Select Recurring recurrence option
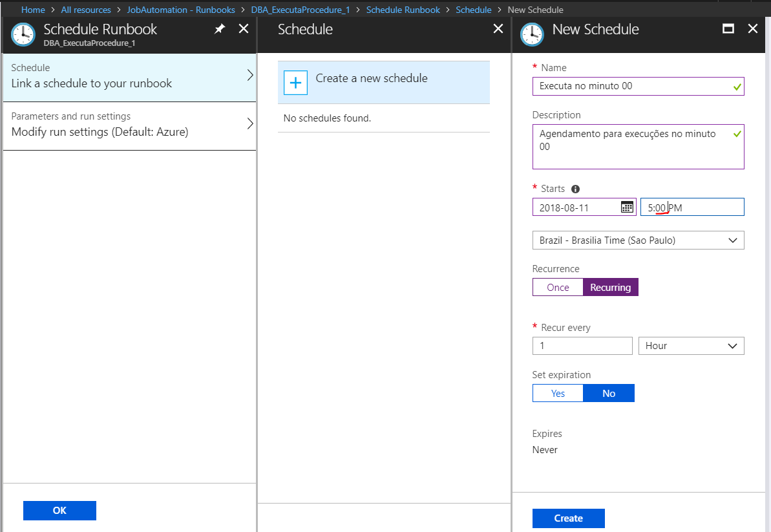This screenshot has width=771, height=532. pos(610,287)
